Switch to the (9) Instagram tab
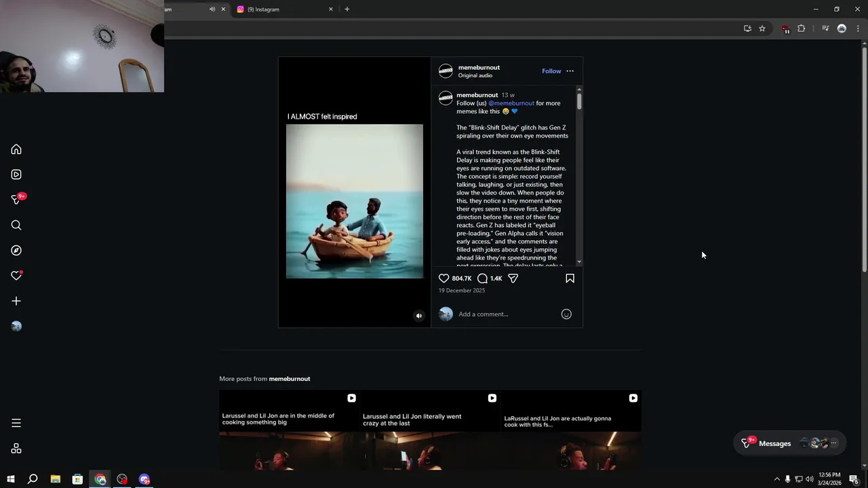The image size is (868, 488). [x=283, y=9]
